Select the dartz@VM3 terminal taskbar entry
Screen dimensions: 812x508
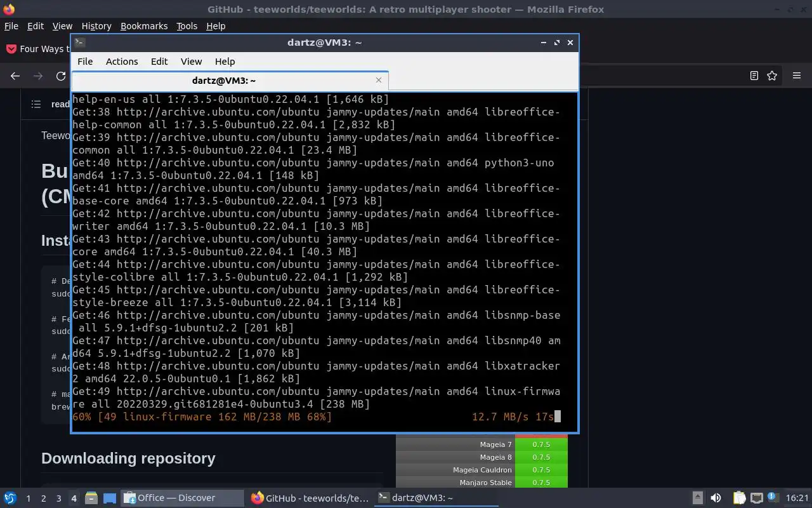point(436,498)
